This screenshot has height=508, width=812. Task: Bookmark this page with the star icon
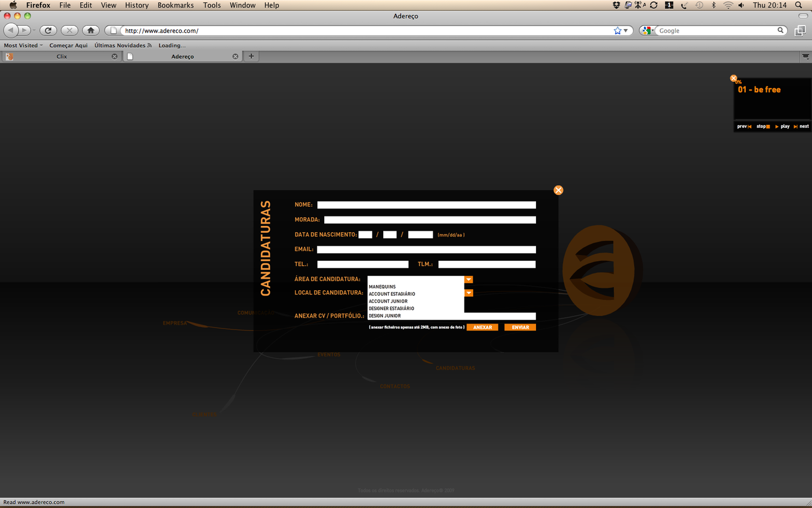[x=617, y=30]
